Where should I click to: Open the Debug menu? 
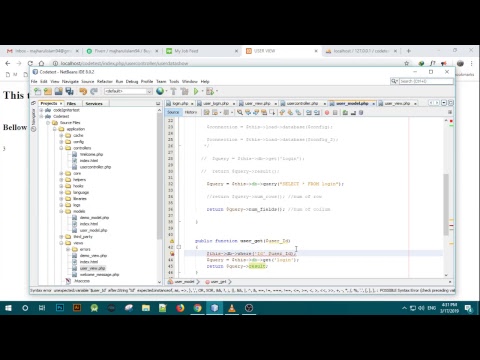132,81
